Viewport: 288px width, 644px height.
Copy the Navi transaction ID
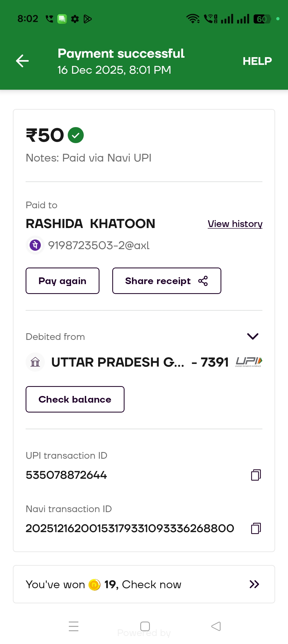coord(256,528)
